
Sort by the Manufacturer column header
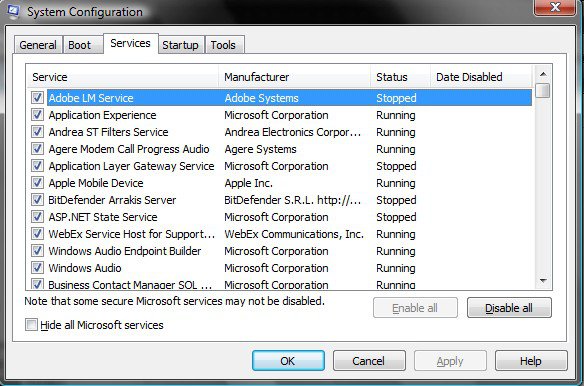(x=294, y=77)
